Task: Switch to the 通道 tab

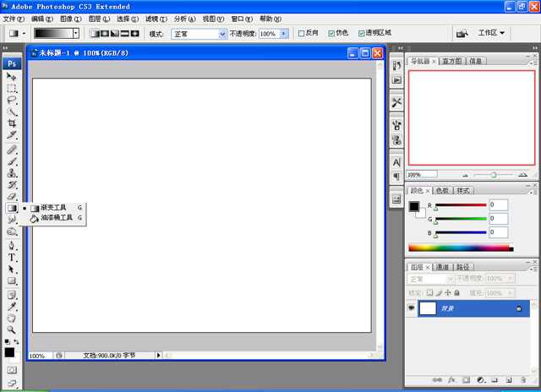Action: [x=443, y=267]
